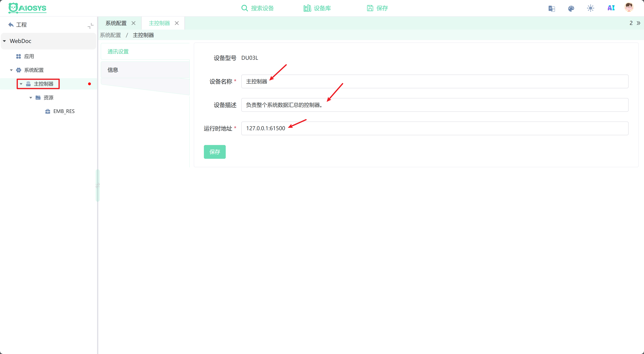This screenshot has height=354, width=644.
Task: Click the search device magnifier icon
Action: tap(245, 8)
